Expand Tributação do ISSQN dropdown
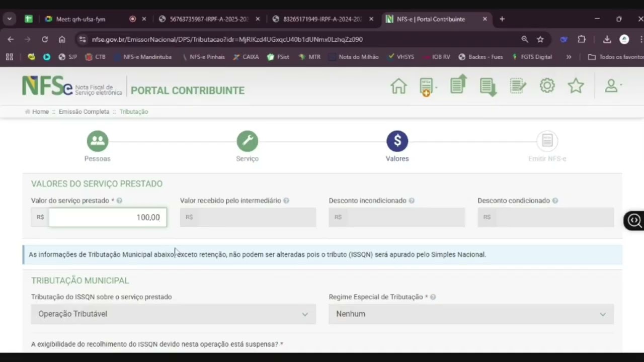 [x=174, y=314]
